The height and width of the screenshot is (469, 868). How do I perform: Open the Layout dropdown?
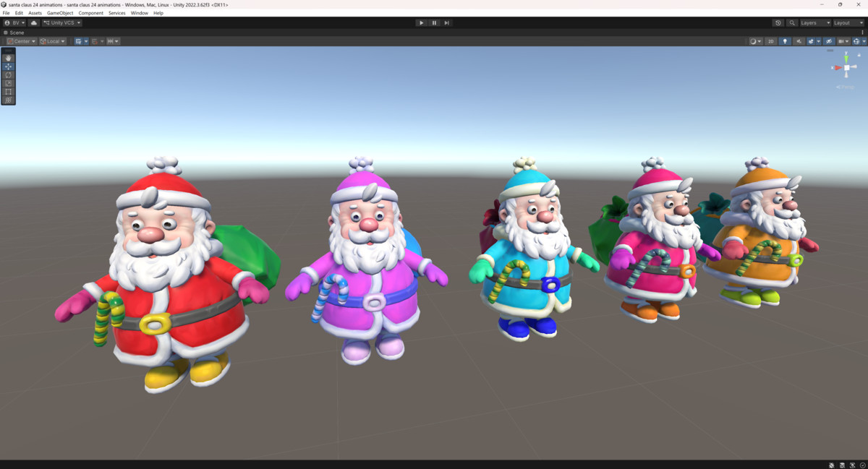pos(848,22)
